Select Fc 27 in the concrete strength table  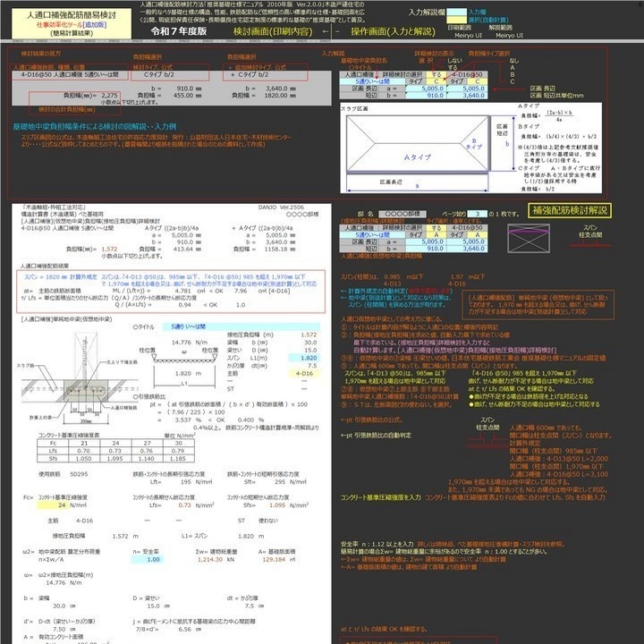pos(147,443)
